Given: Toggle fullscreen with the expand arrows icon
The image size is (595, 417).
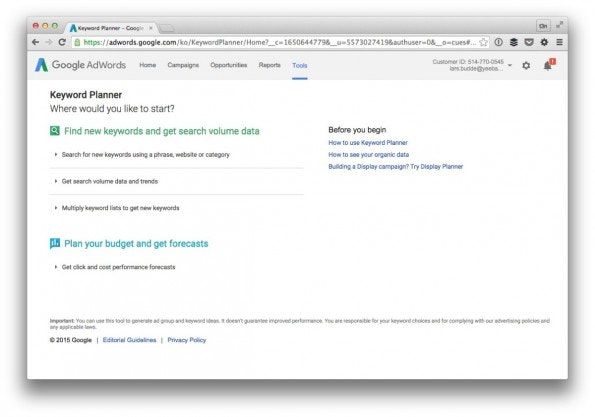Looking at the screenshot, I should (x=559, y=25).
